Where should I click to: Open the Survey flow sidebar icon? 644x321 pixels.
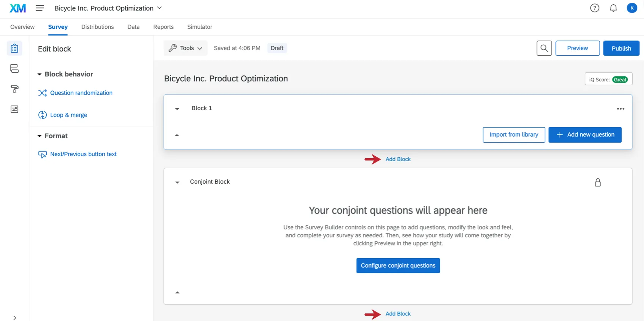pyautogui.click(x=14, y=69)
